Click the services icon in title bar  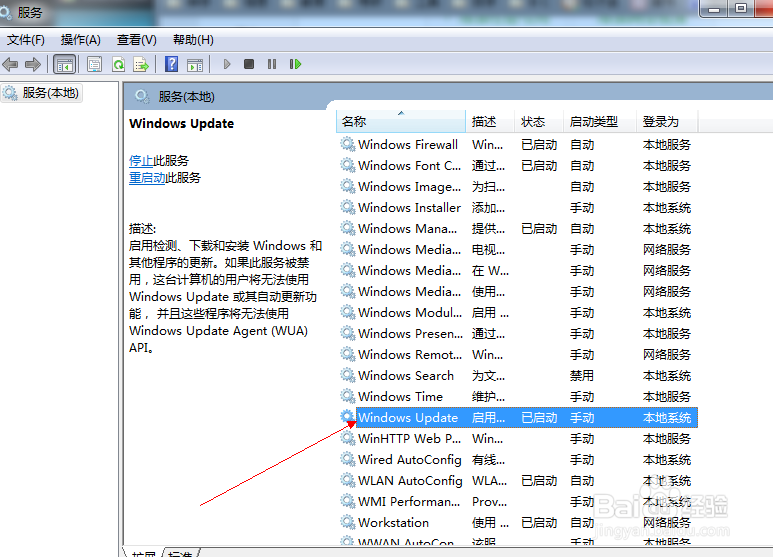pos(5,12)
